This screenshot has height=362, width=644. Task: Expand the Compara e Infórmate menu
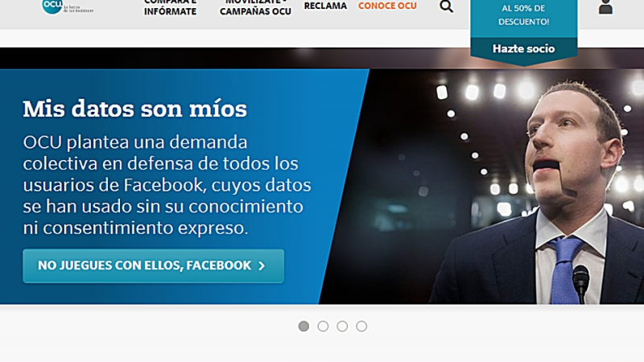tap(170, 8)
